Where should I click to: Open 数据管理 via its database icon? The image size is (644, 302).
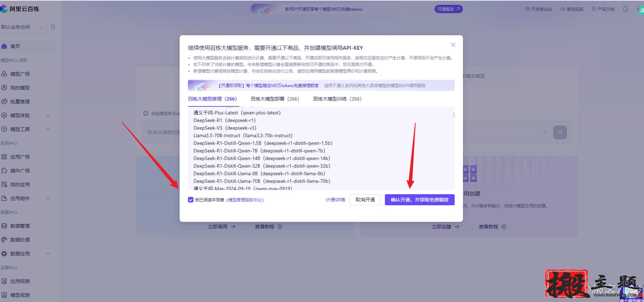click(4, 226)
